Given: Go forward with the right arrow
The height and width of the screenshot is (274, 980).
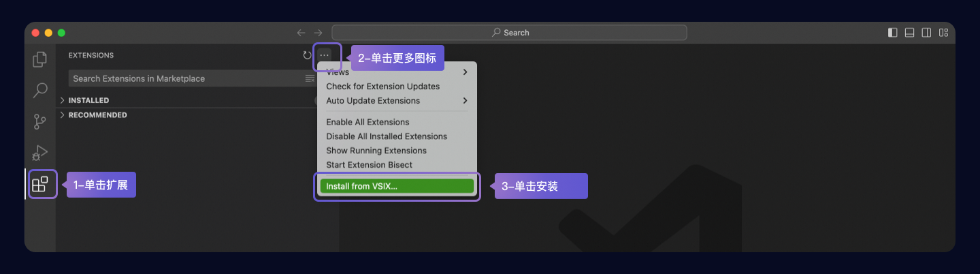Looking at the screenshot, I should pyautogui.click(x=318, y=33).
